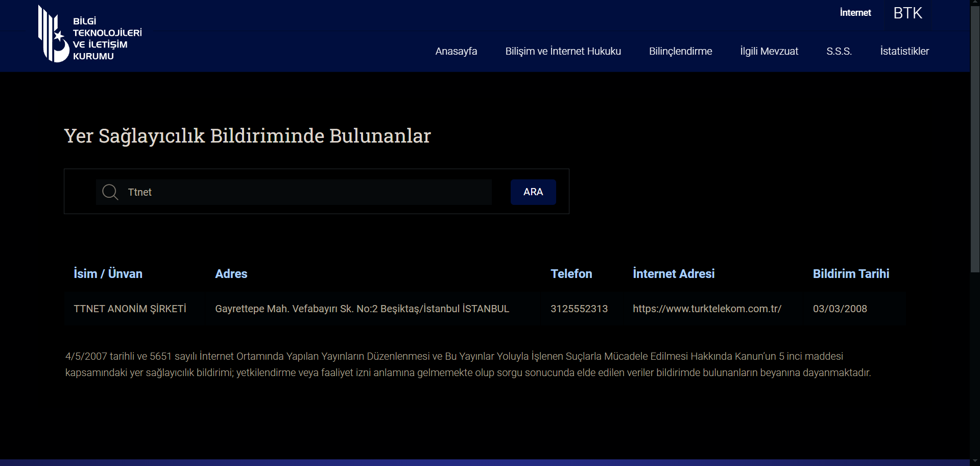Image resolution: width=980 pixels, height=466 pixels.
Task: Click the magnifier icon in search box
Action: (x=110, y=192)
